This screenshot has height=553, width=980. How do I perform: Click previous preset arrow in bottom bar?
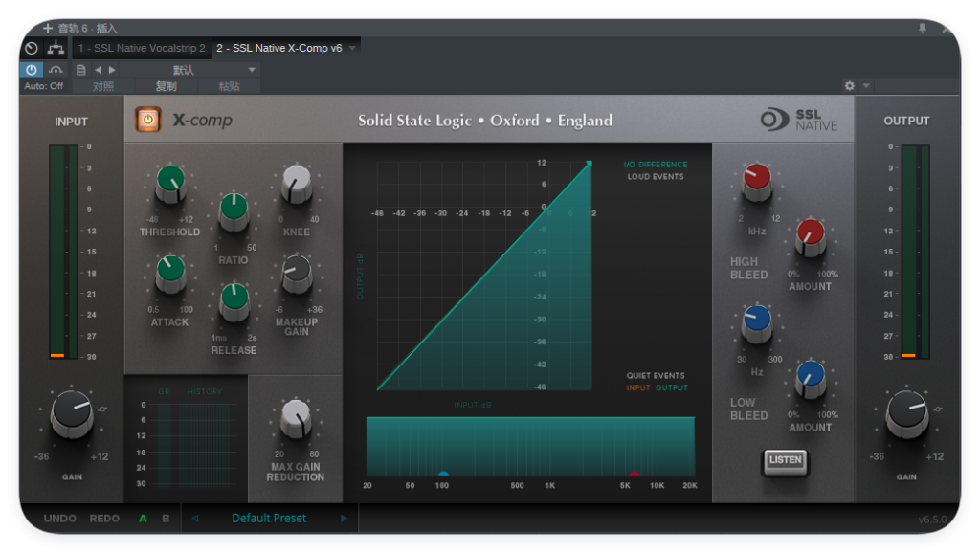(195, 518)
